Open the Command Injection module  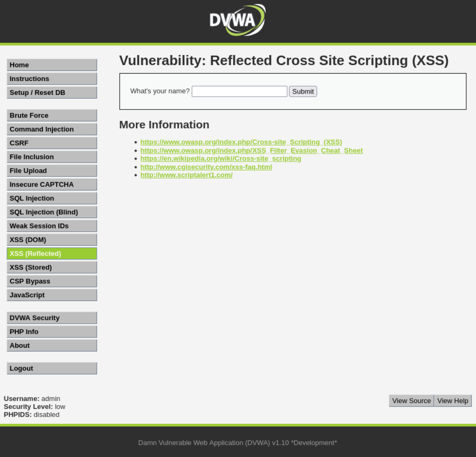[x=52, y=129]
